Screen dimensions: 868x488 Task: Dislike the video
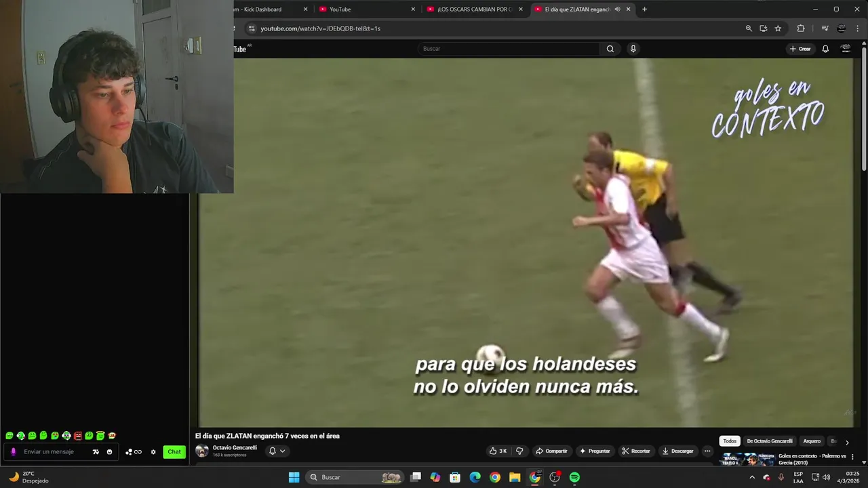coord(519,451)
